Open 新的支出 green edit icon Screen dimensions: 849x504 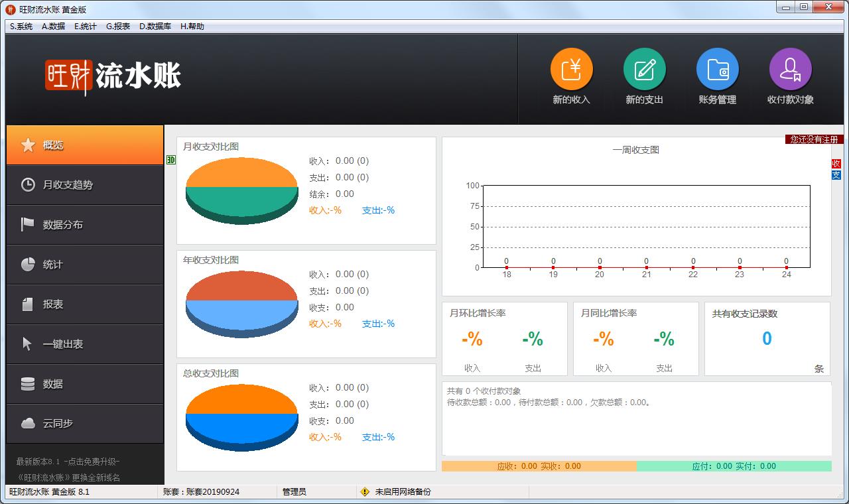click(644, 69)
